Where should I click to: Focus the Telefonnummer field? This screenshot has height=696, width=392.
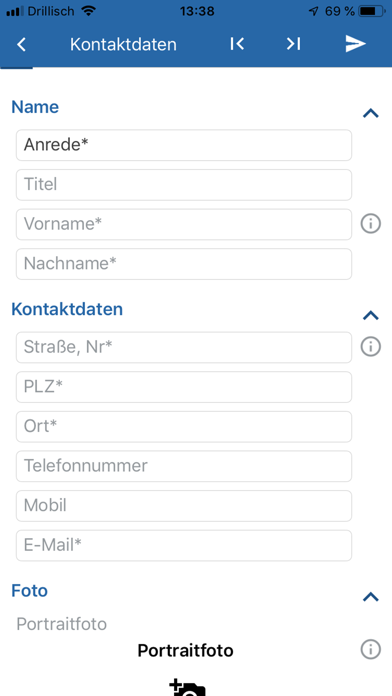pyautogui.click(x=184, y=466)
